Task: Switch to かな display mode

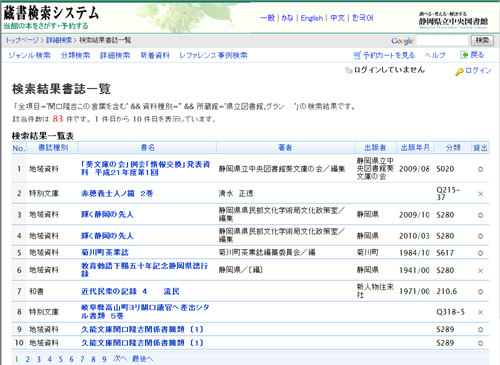Action: click(x=287, y=18)
